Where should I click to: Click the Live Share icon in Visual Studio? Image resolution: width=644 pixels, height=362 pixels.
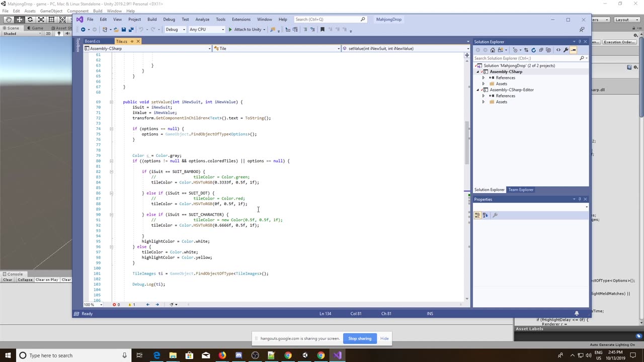[582, 30]
